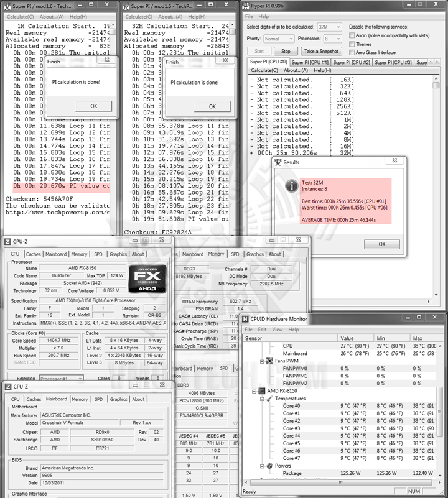
Task: Click the Fans PWM fan icon
Action: 269,361
